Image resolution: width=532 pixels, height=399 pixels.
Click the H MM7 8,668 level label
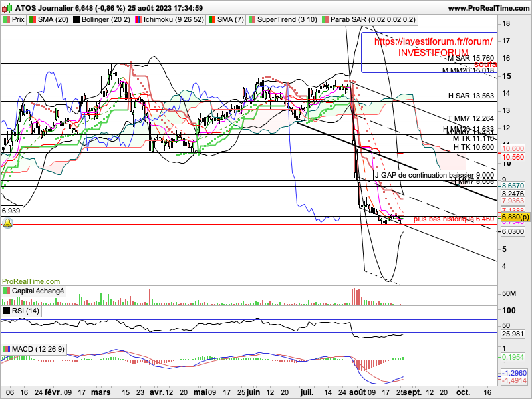[471, 182]
